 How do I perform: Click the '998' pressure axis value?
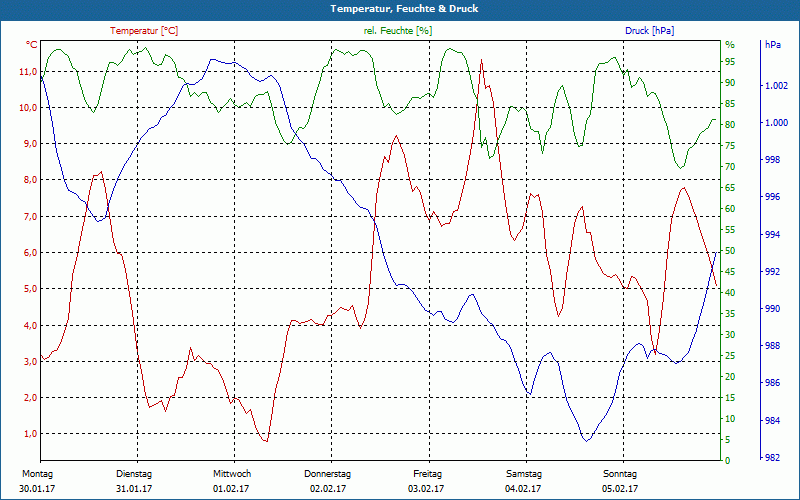772,160
